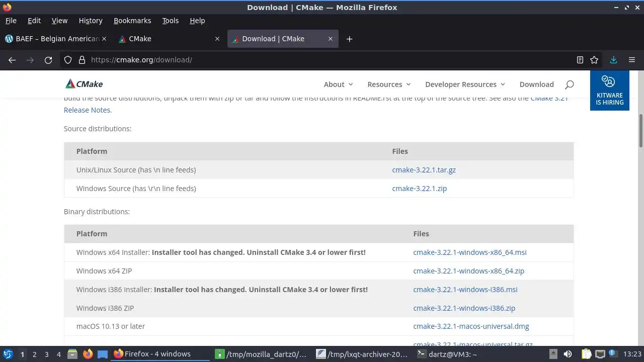644x362 pixels.
Task: Click the Kitware Is Hiring badge
Action: coord(609,90)
